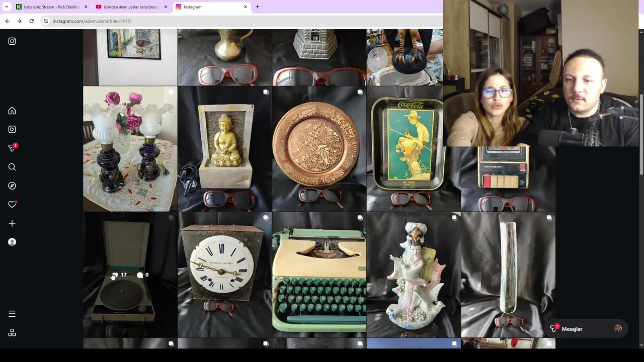Image resolution: width=644 pixels, height=362 pixels.
Task: Open the green typewriter post
Action: pos(319,275)
